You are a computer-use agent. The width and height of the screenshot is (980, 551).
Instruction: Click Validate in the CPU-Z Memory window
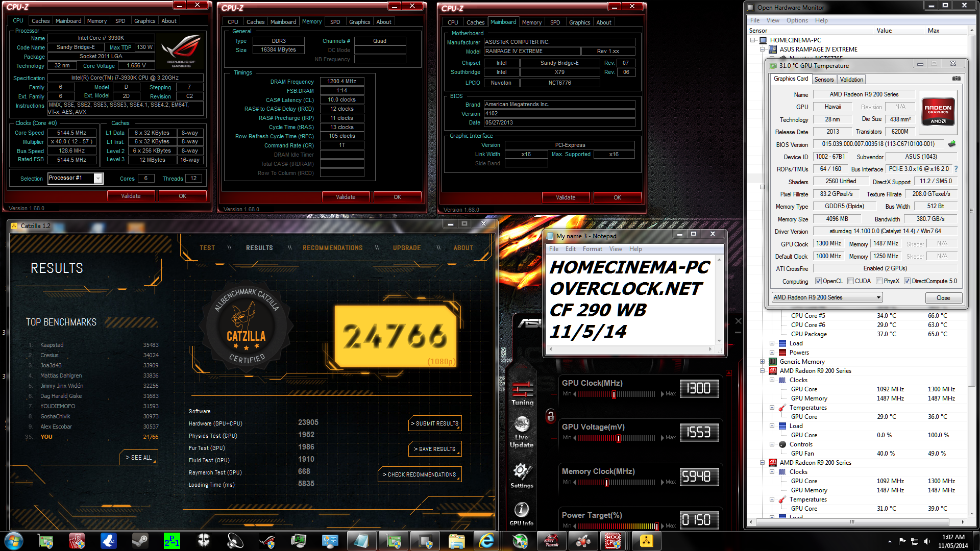(346, 197)
